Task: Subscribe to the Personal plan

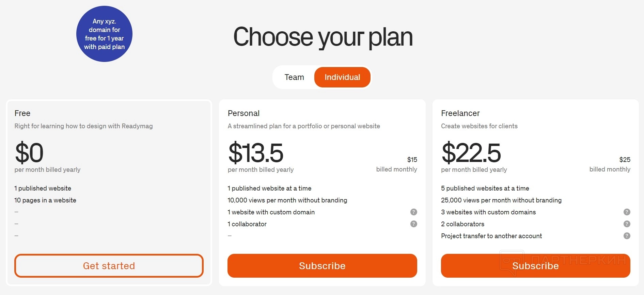Action: (322, 266)
